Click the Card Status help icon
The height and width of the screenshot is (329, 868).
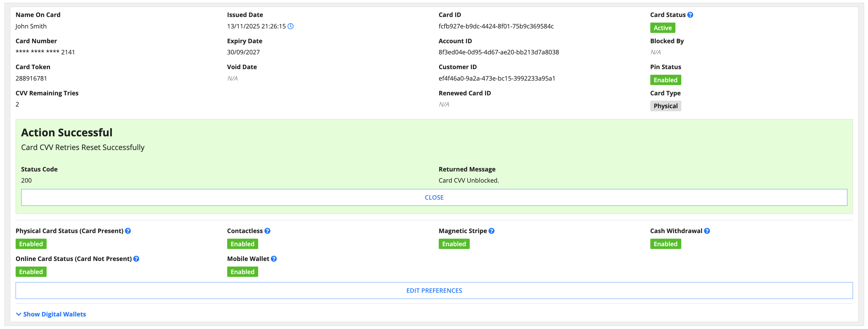pos(690,15)
